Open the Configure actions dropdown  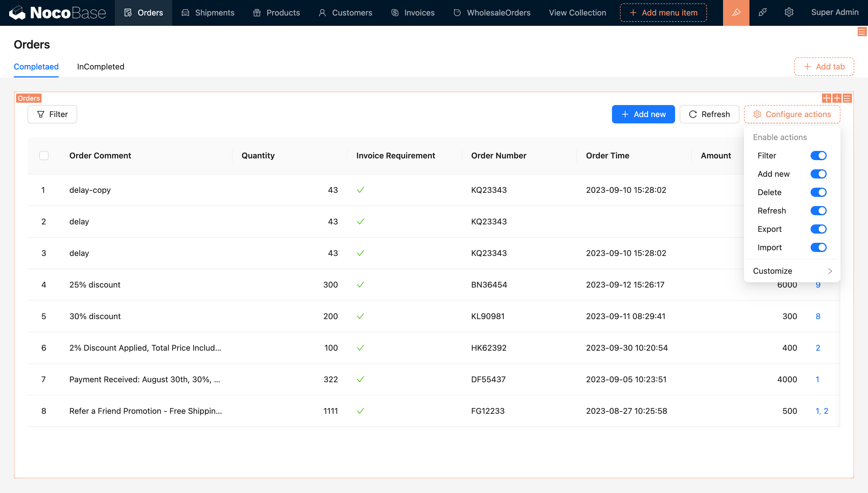[x=792, y=114]
